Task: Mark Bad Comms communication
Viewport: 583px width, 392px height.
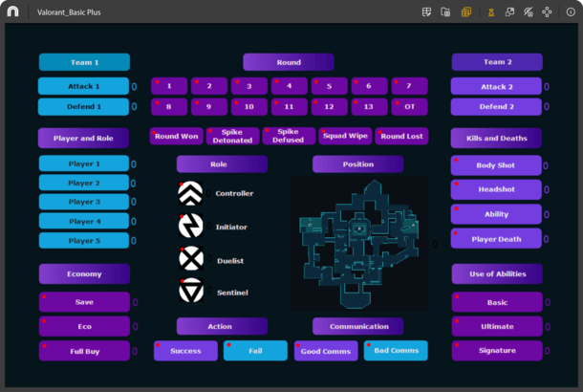Action: click(x=396, y=351)
